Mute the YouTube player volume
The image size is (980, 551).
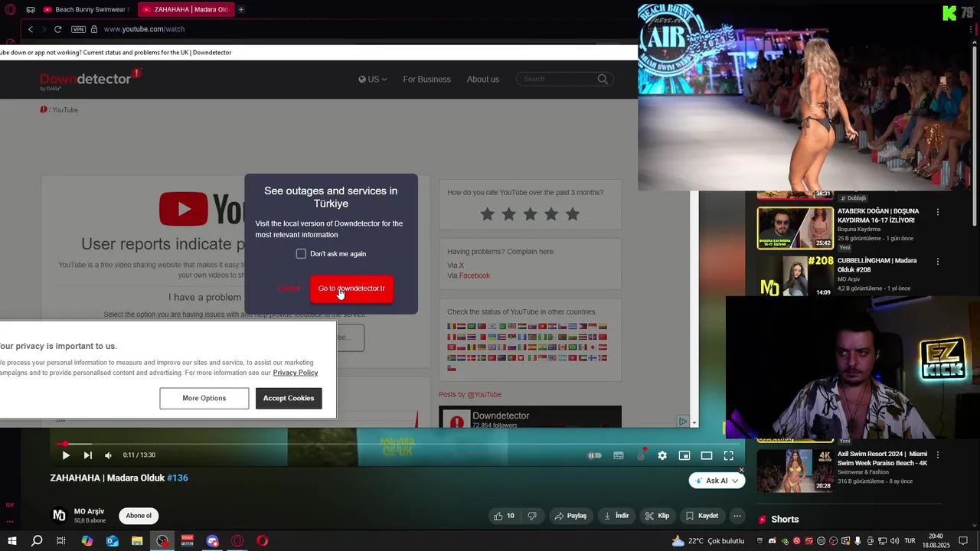click(108, 455)
